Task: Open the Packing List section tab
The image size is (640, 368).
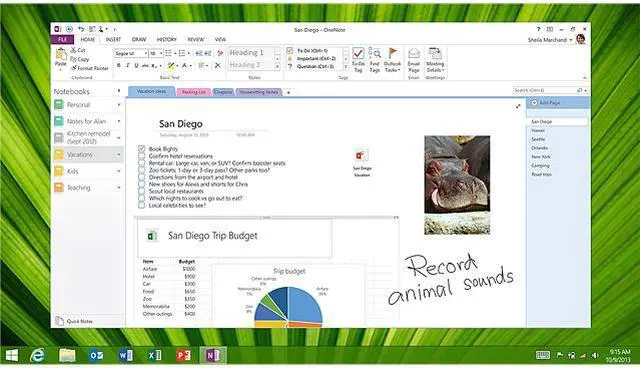Action: 193,92
